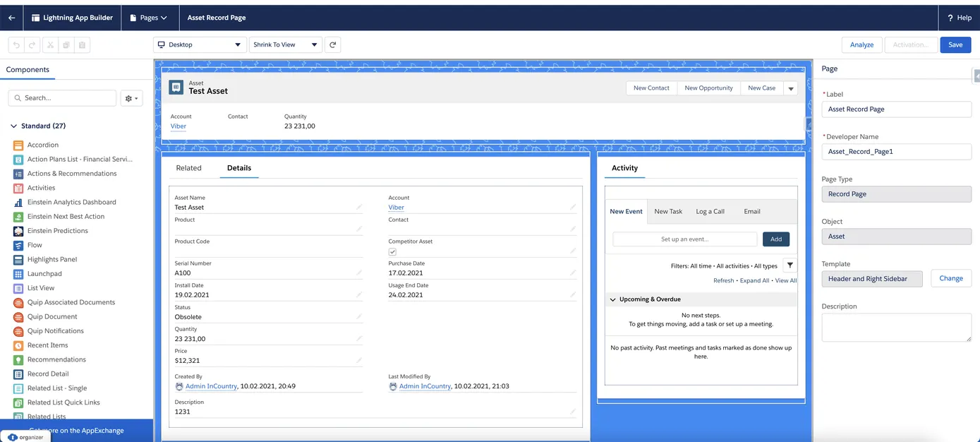
Task: Collapse the Standard components section
Action: pyautogui.click(x=13, y=126)
